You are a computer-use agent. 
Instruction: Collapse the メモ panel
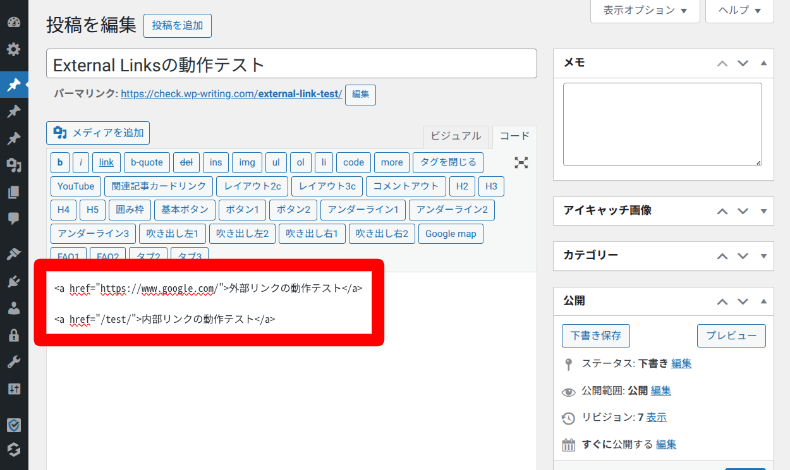763,63
